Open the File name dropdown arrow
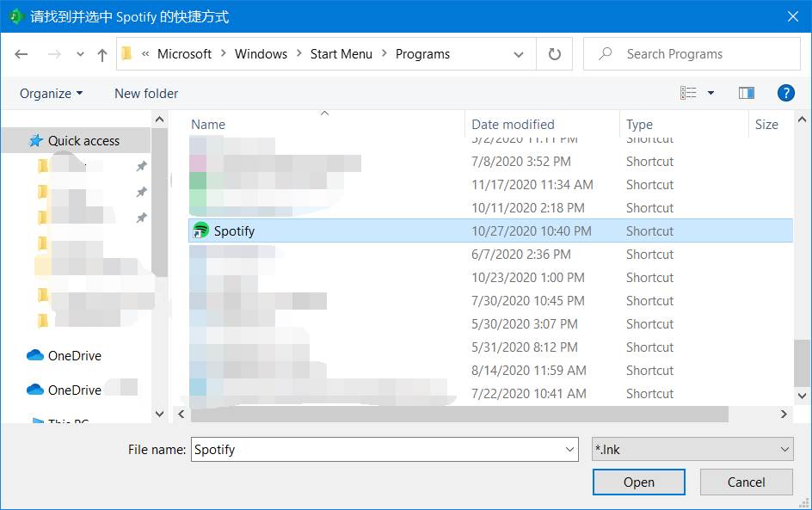This screenshot has width=812, height=510. (x=569, y=449)
